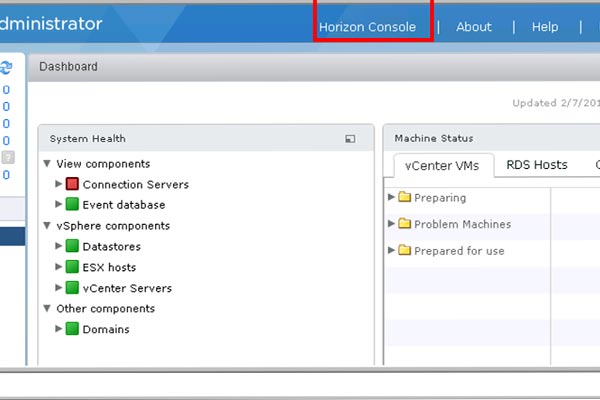Collapse the View components group
Viewport: 600px width, 400px height.
click(x=47, y=163)
